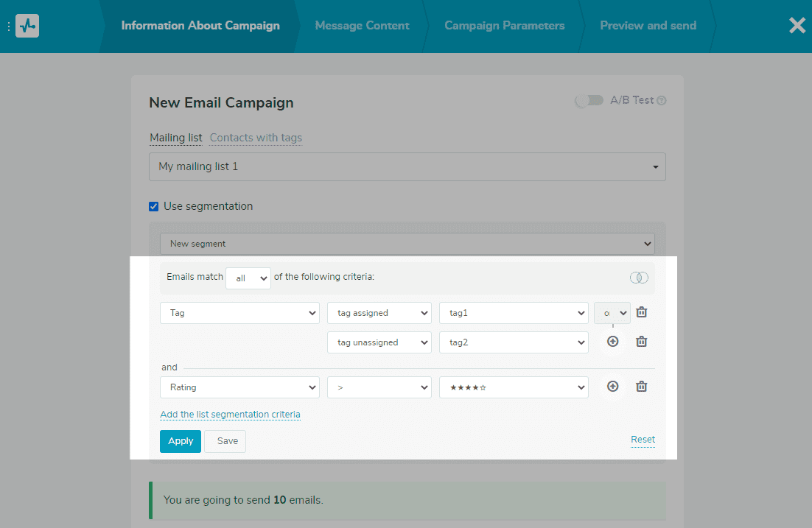Click the overlapping circles segment icon
Image resolution: width=812 pixels, height=528 pixels.
[639, 278]
